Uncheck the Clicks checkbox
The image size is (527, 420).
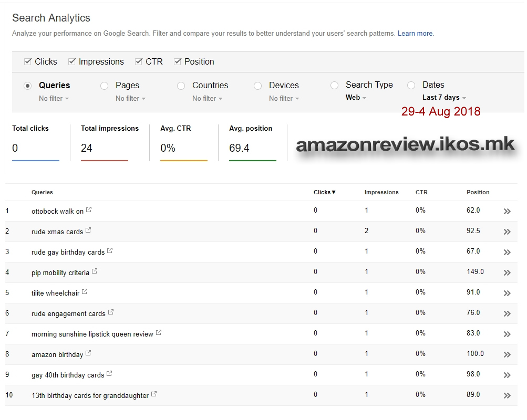(28, 61)
